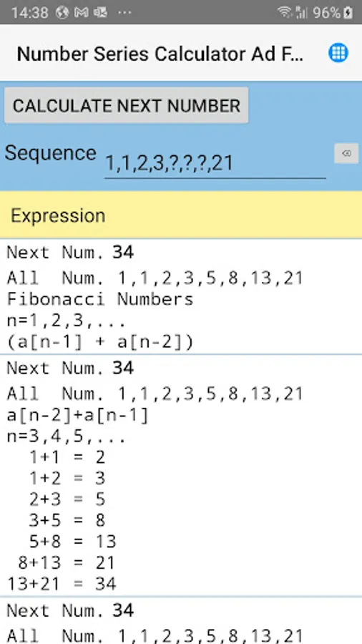Tap the three-dots notification overflow icon

(124, 13)
